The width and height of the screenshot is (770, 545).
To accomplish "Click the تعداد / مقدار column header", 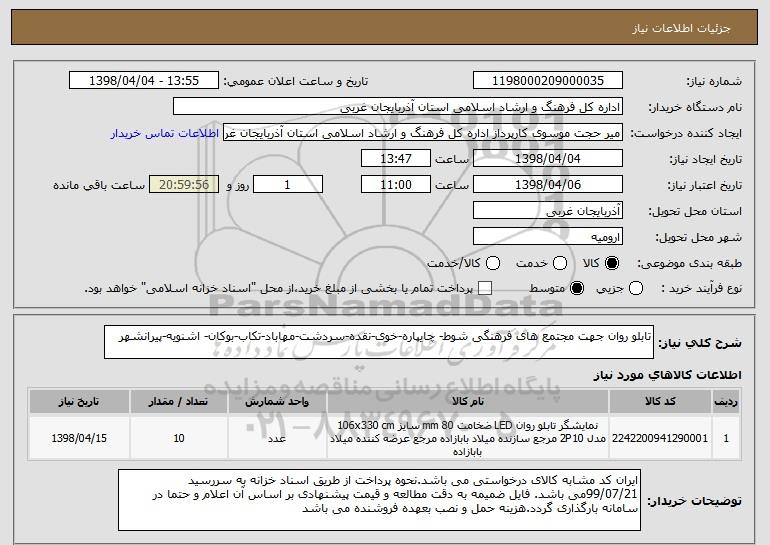I will [x=178, y=402].
